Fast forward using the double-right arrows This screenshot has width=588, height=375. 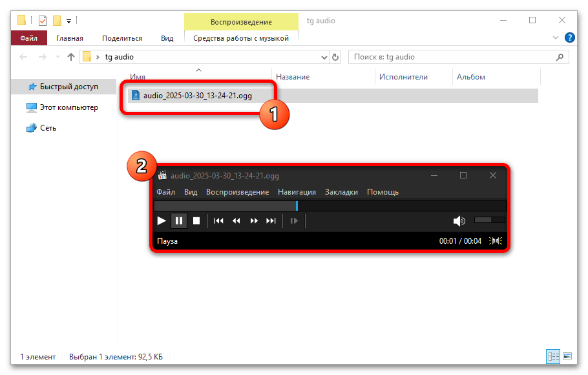(254, 220)
